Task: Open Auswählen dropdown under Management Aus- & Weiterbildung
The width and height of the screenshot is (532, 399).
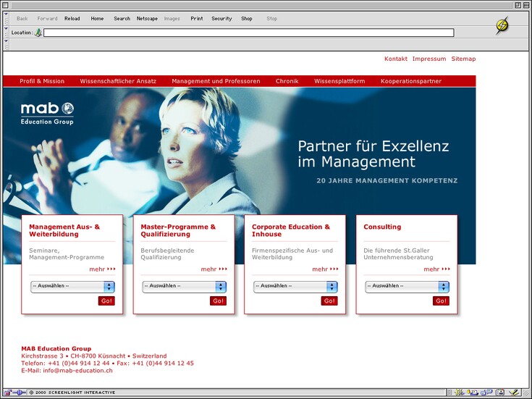Action: (72, 287)
